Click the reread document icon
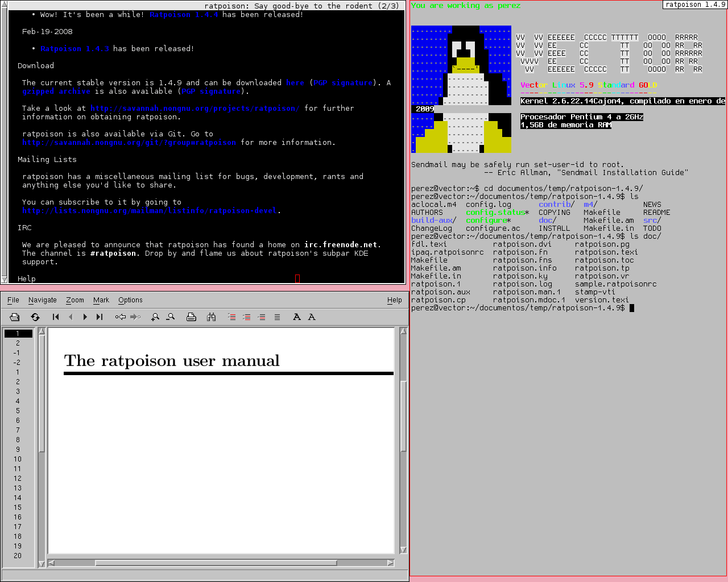The image size is (728, 582). pos(35,317)
